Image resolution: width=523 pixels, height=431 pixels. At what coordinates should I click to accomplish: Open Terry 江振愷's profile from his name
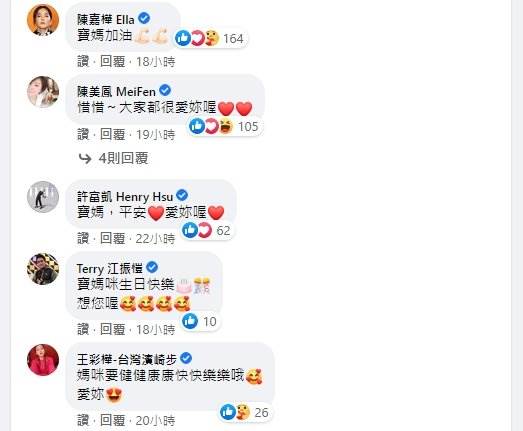coord(110,268)
